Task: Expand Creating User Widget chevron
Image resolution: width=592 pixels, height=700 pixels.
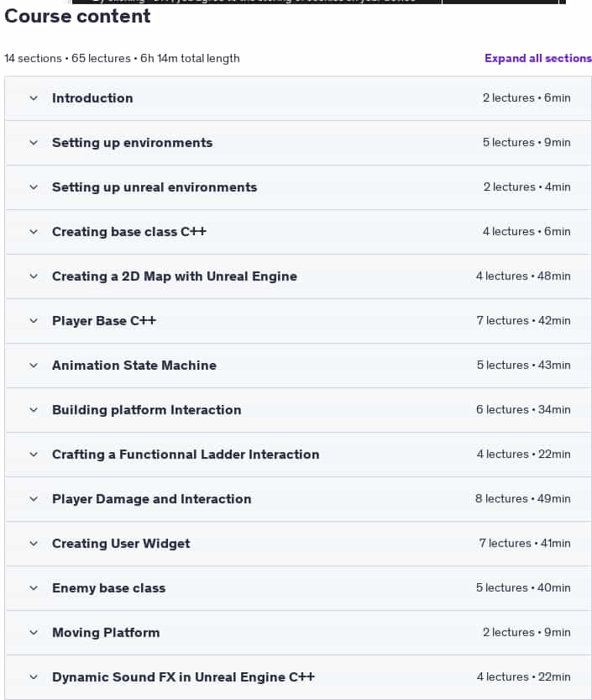Action: [x=34, y=544]
